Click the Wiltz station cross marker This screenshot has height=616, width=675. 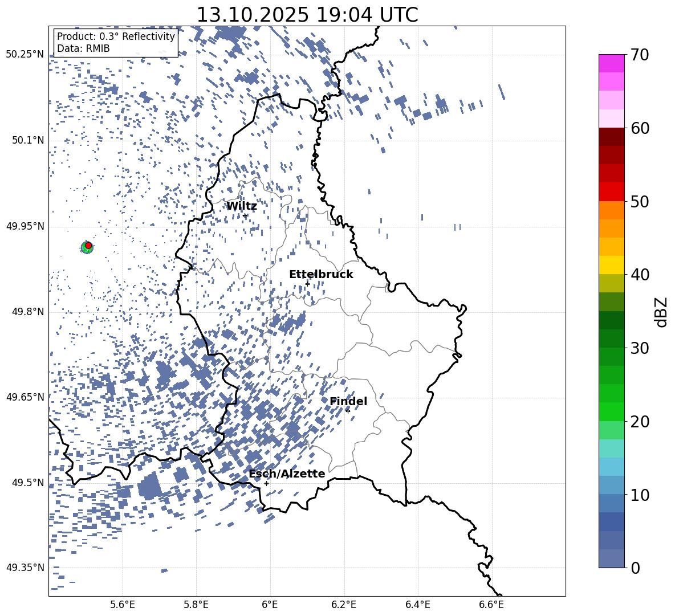pos(245,216)
